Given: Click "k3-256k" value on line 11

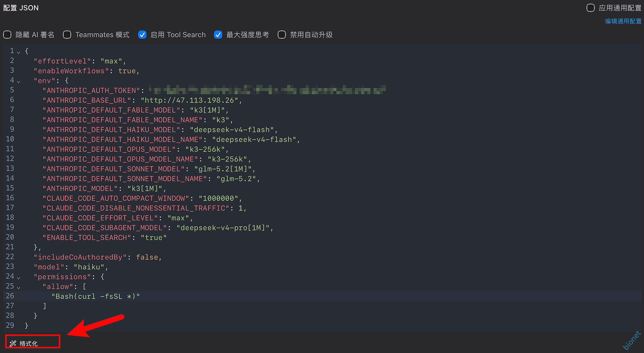Looking at the screenshot, I should click(205, 149).
